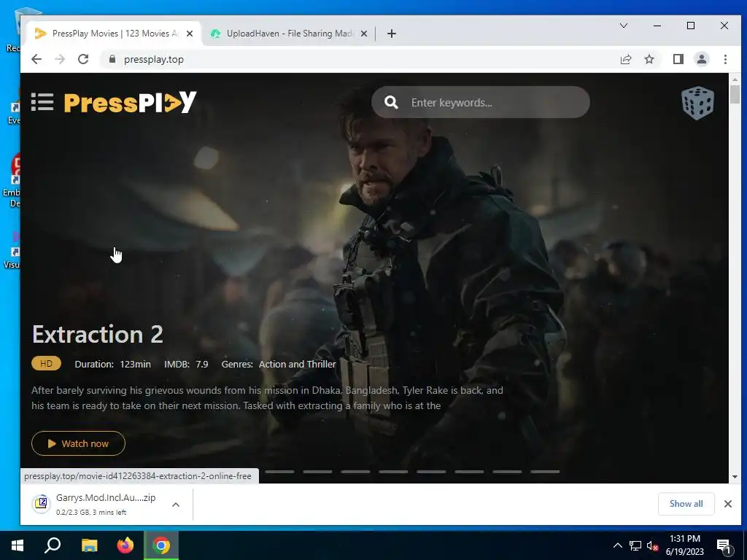Open File Explorer from taskbar
The width and height of the screenshot is (747, 560).
[89, 545]
